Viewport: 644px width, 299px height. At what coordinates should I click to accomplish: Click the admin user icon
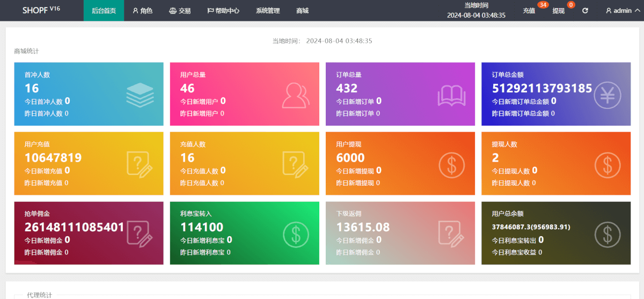pos(609,11)
